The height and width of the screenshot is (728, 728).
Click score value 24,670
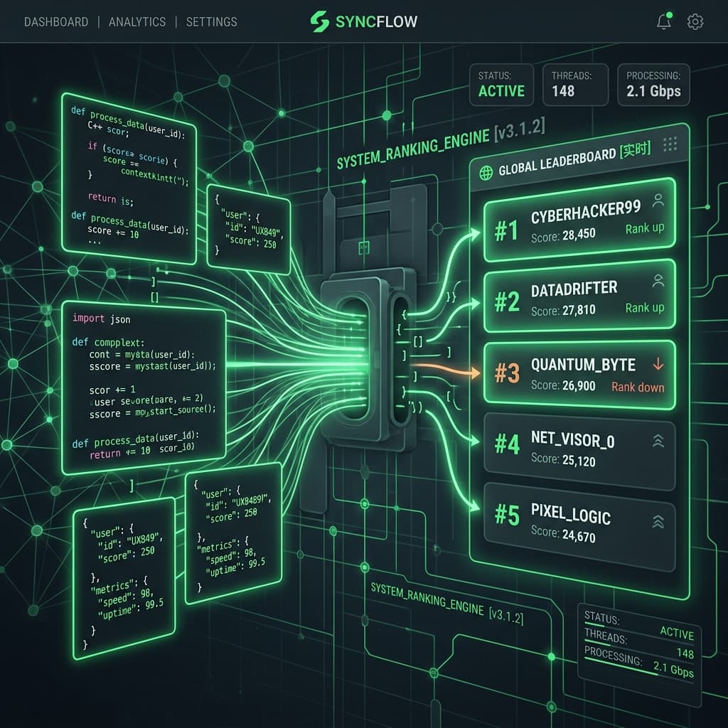[x=579, y=536]
